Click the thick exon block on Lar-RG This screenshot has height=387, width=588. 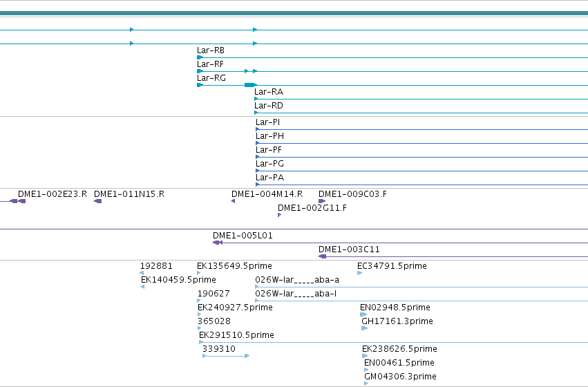(249, 85)
